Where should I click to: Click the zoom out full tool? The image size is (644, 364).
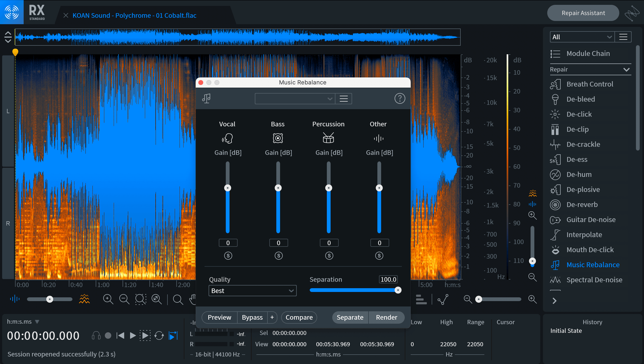[157, 299]
